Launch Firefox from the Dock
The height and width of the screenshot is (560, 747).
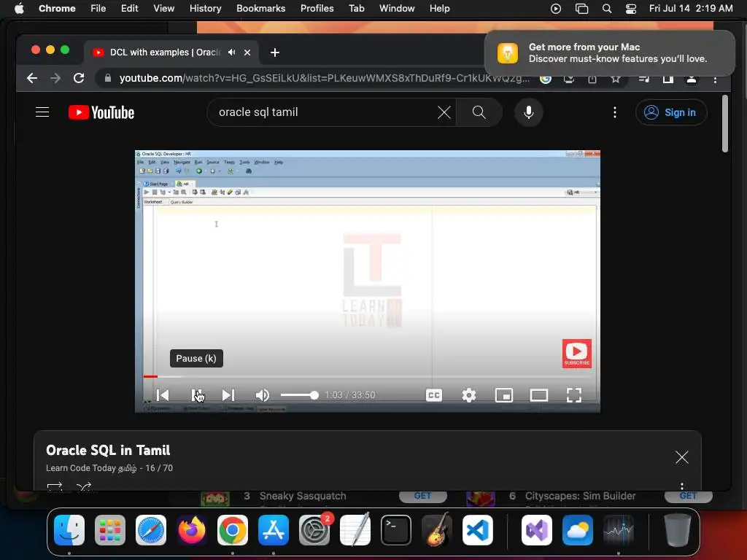point(192,530)
